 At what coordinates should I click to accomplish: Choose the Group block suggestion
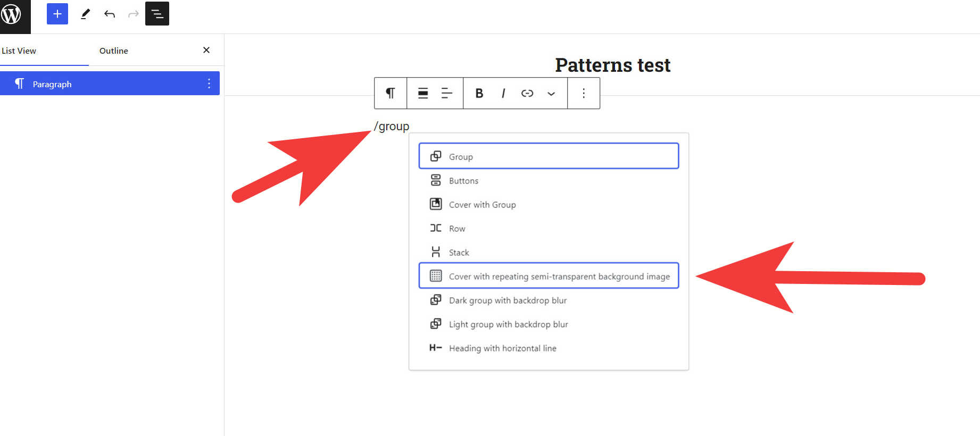549,156
